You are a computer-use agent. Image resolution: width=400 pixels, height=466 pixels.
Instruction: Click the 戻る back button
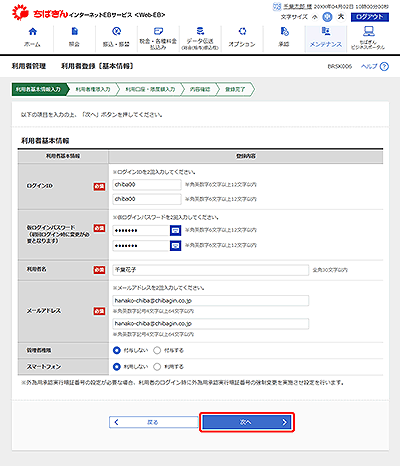pos(154,422)
